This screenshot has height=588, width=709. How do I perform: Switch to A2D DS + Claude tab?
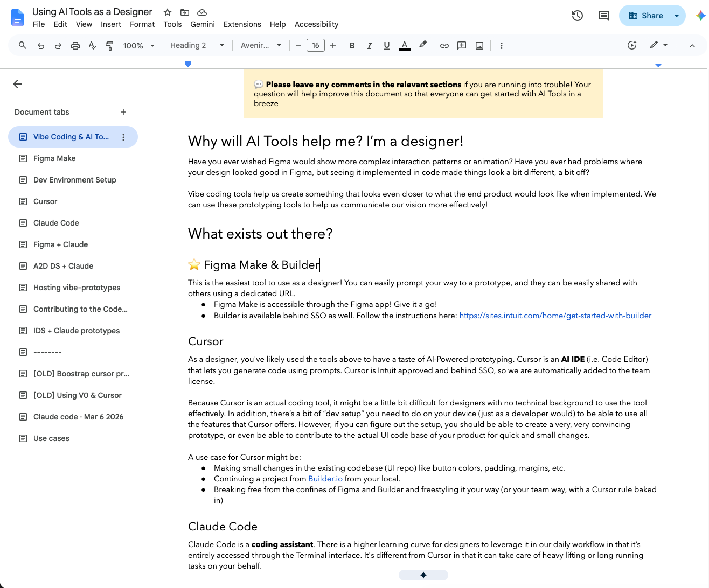point(73,266)
